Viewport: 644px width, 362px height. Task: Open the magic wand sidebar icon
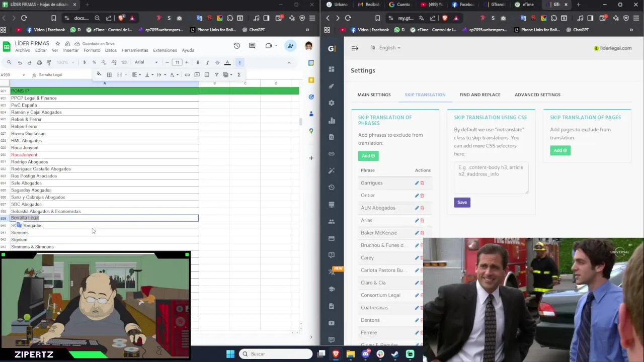point(331,171)
